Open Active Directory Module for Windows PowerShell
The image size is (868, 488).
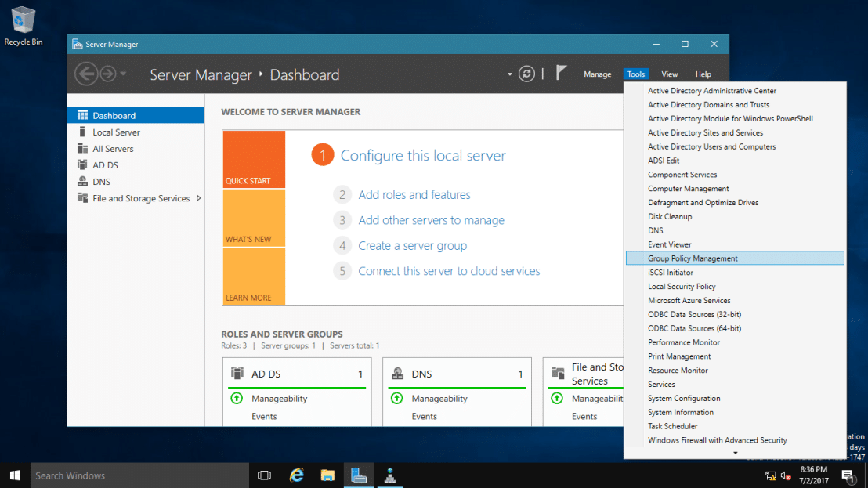pyautogui.click(x=735, y=118)
